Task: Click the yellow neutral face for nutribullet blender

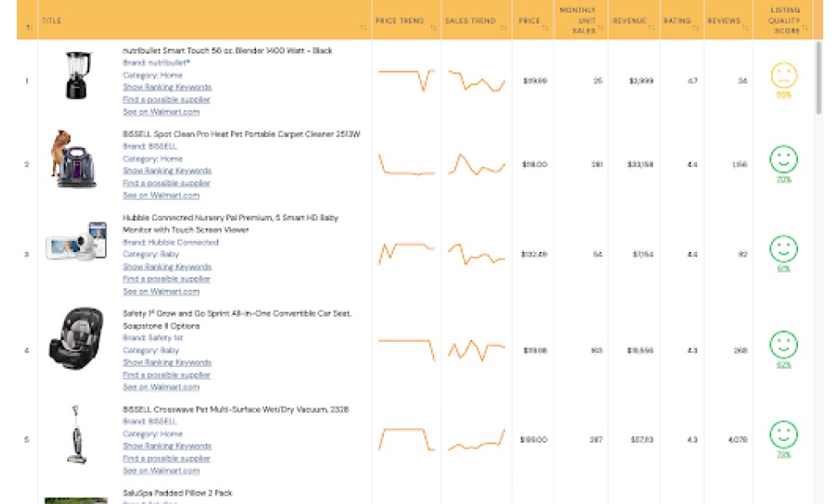Action: (x=784, y=75)
